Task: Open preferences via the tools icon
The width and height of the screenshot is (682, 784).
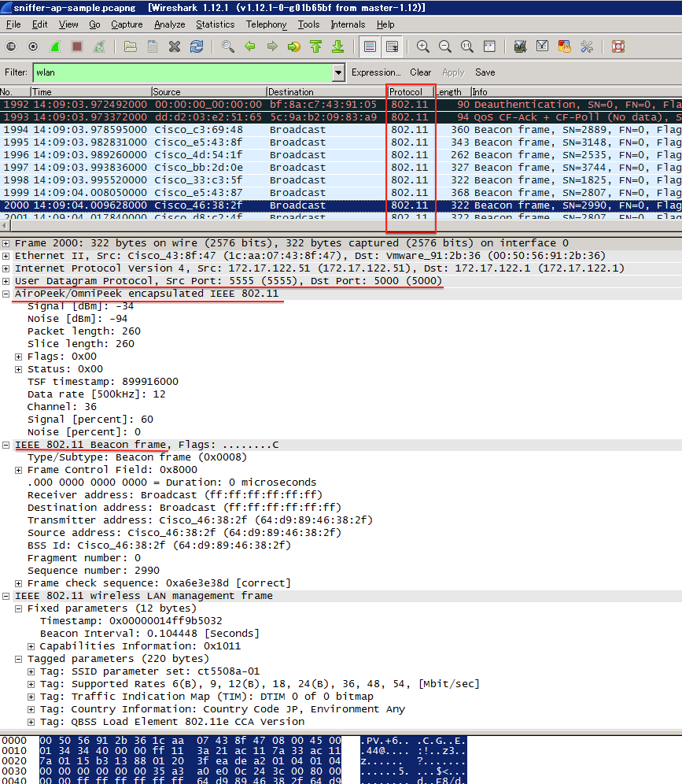Action: [x=586, y=46]
